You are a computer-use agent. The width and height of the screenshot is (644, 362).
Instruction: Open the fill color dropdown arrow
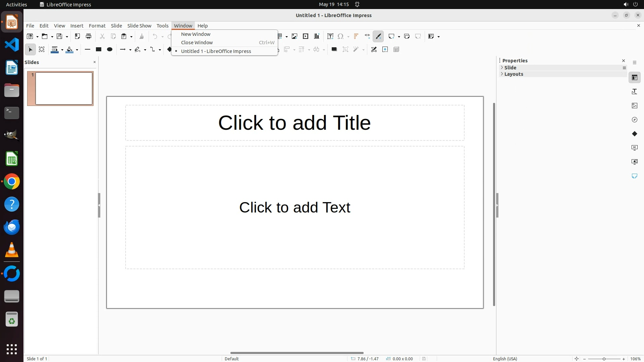[77, 50]
